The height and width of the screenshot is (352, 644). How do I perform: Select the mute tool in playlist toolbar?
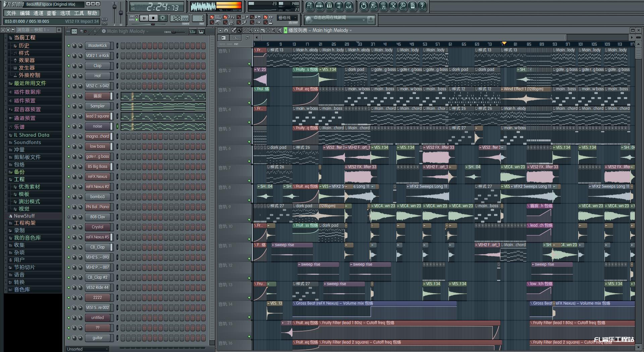coord(251,30)
